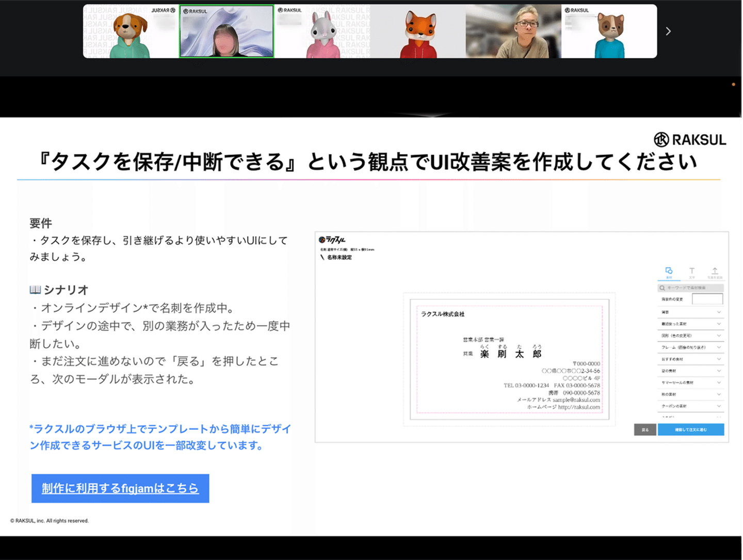Viewport: 743px width, 560px height.
Task: Expand the 夏の素材 section
Action: [690, 371]
